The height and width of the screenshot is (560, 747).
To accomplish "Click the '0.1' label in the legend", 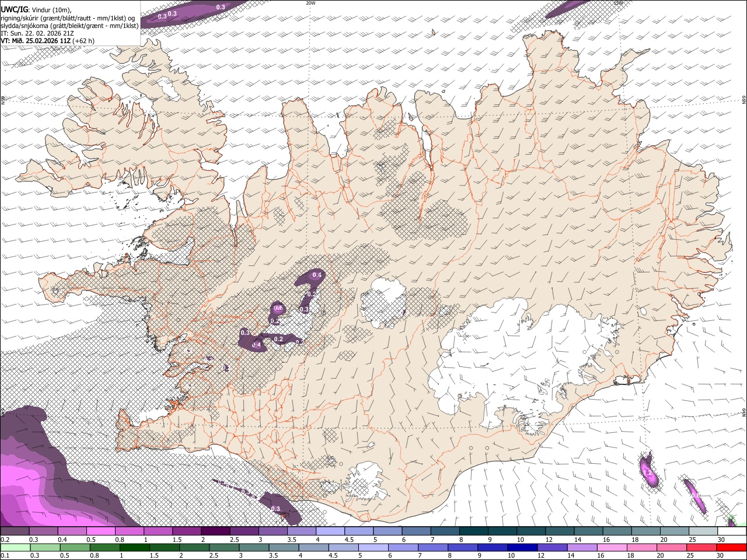I will (5, 555).
